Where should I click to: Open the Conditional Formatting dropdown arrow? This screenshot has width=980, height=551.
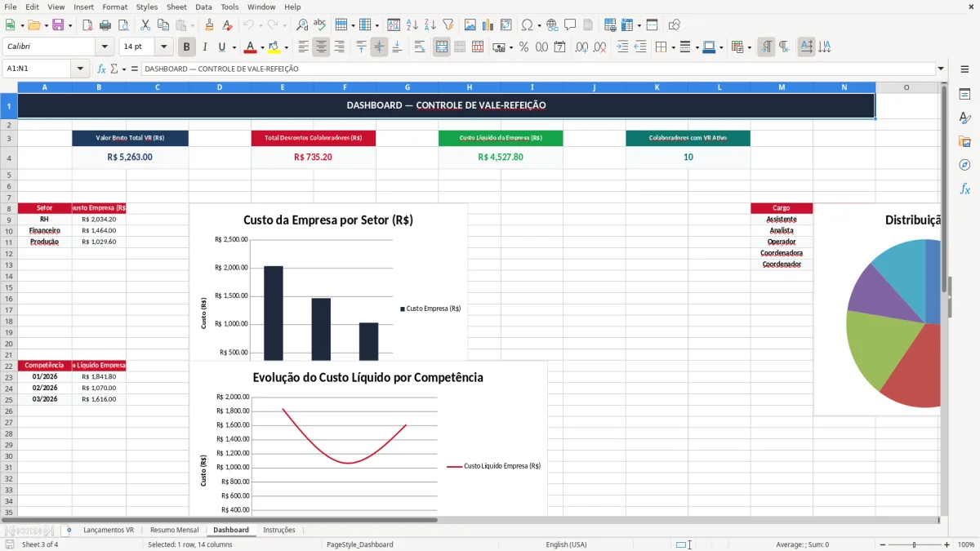click(x=749, y=47)
